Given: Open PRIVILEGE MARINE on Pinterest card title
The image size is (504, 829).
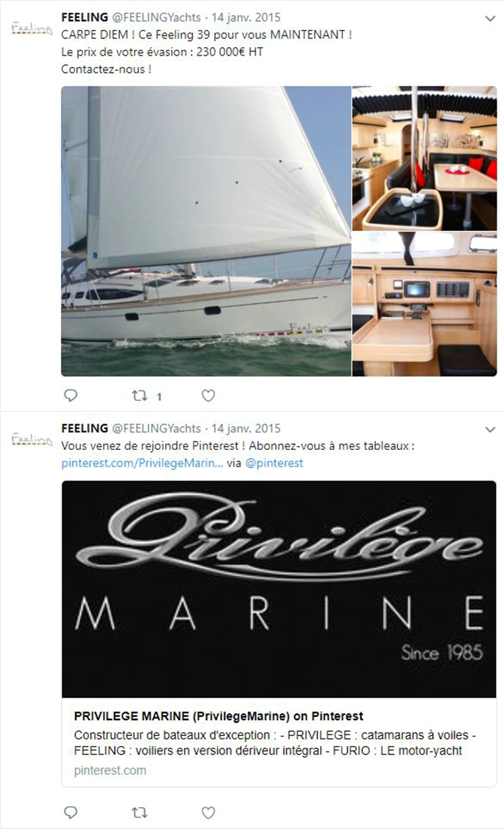Looking at the screenshot, I should (x=219, y=716).
